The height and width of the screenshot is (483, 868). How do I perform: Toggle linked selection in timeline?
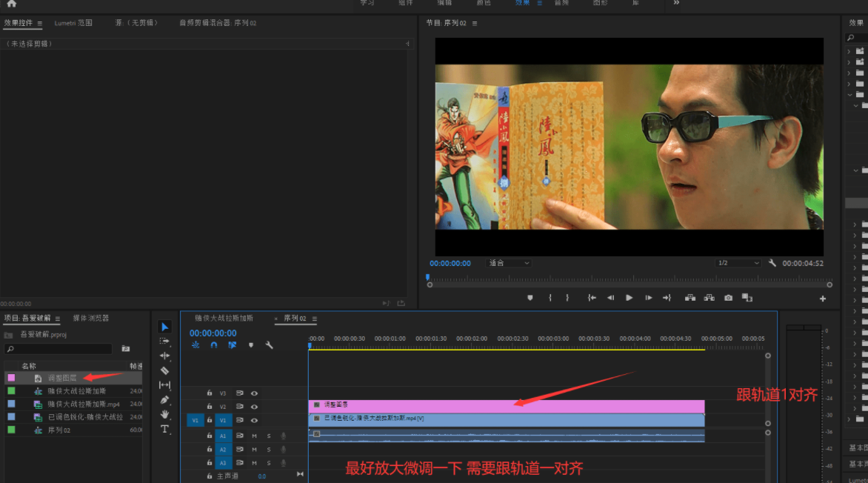[x=232, y=345]
